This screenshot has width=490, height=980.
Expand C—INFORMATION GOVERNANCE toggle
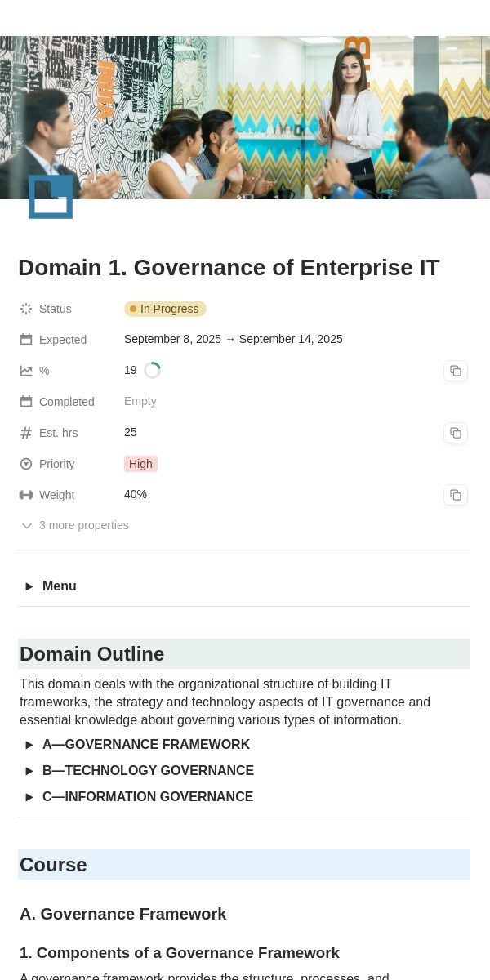coord(29,797)
